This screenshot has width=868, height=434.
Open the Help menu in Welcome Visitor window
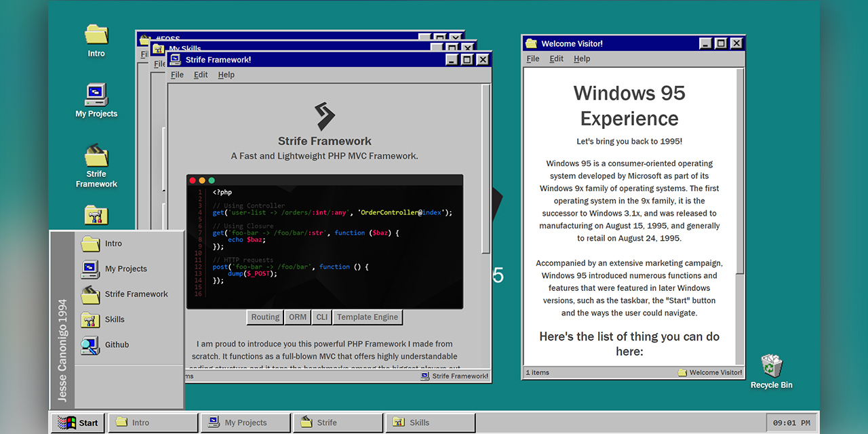[581, 58]
